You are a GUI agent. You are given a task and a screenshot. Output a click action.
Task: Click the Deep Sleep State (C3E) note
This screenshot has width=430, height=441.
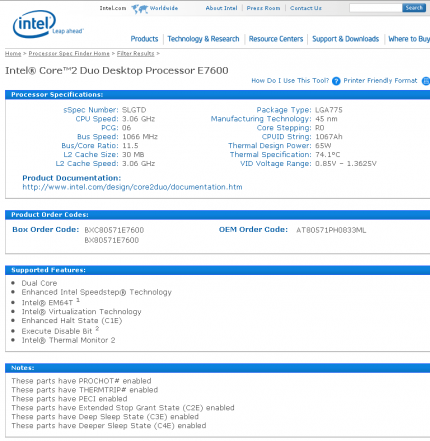tap(105, 417)
